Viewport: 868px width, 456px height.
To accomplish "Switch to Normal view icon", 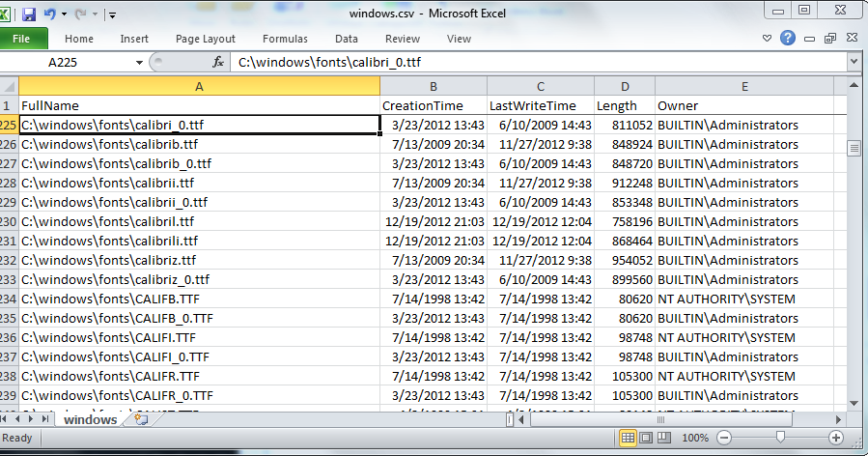I will click(628, 438).
